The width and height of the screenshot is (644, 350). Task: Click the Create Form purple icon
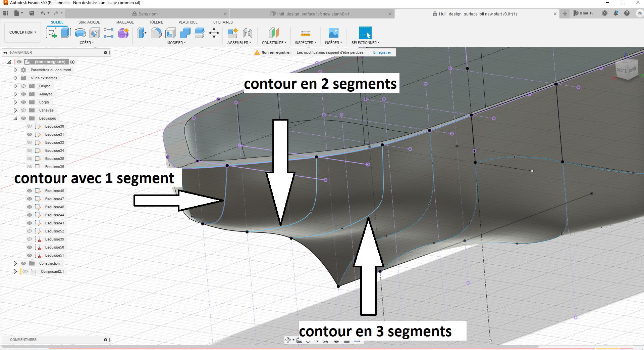[x=123, y=33]
